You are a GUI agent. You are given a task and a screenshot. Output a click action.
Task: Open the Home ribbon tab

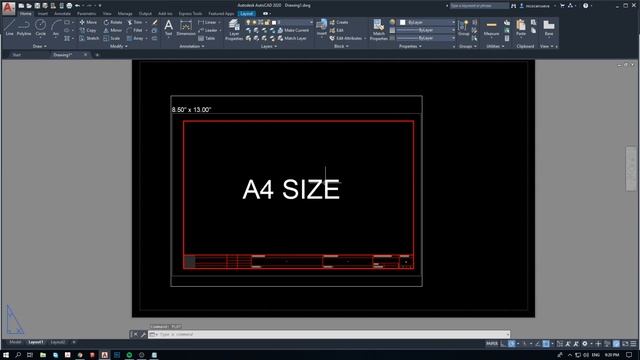(x=25, y=13)
